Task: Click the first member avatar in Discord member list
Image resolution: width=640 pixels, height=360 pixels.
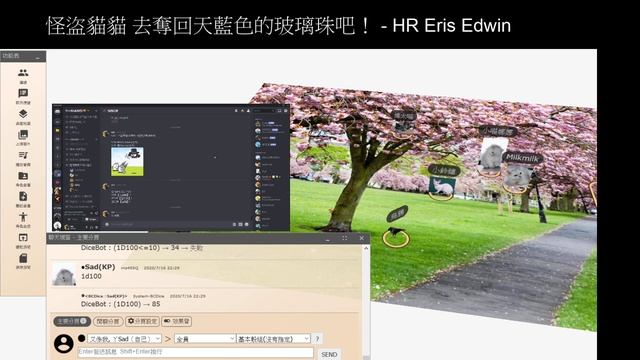Action: [258, 124]
